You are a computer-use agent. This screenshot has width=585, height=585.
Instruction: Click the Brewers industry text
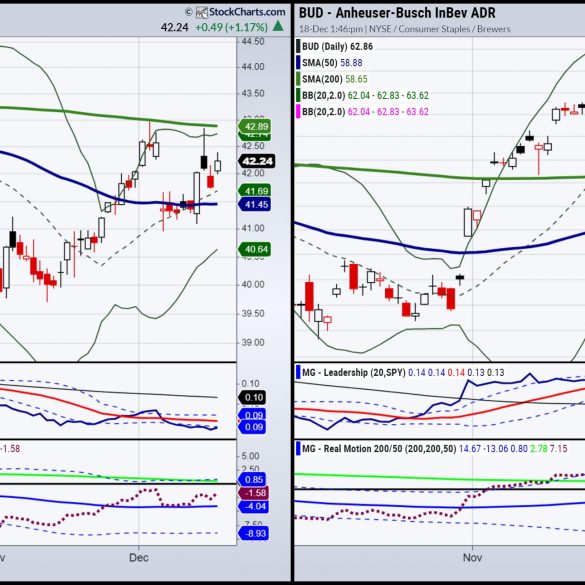[x=494, y=29]
